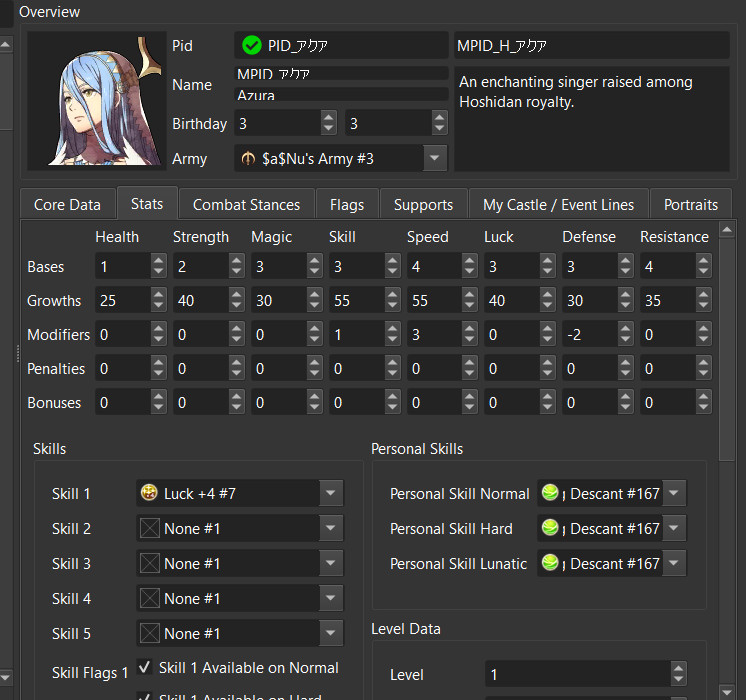Image resolution: width=746 pixels, height=700 pixels.
Task: Click the MPID_アクア name key field
Action: click(x=341, y=73)
